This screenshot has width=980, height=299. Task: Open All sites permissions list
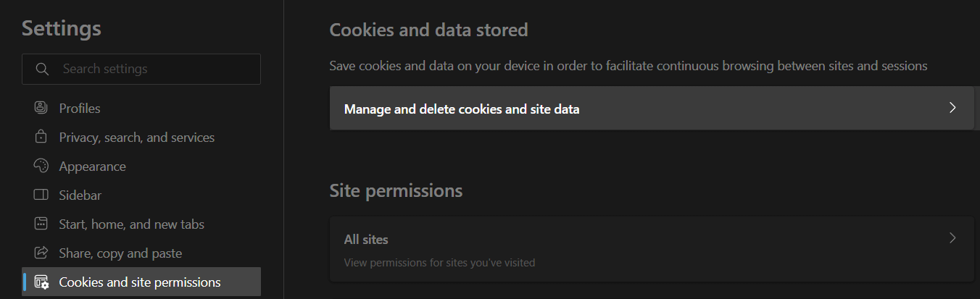click(x=366, y=240)
